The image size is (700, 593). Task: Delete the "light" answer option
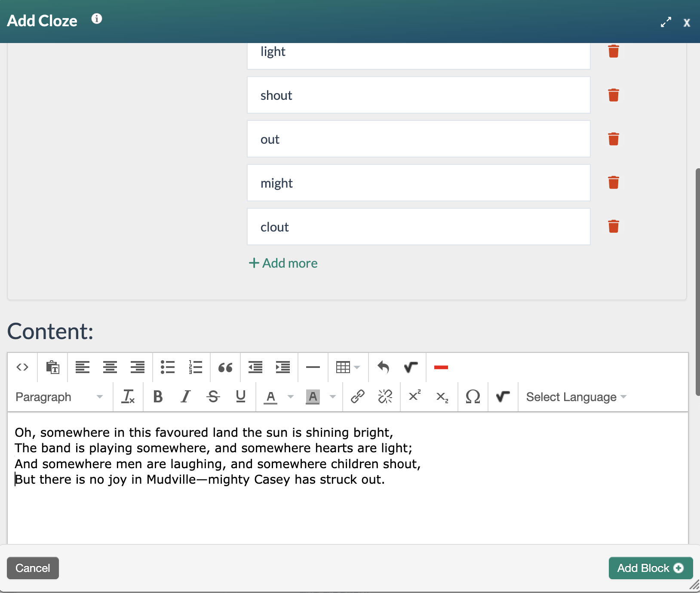pyautogui.click(x=614, y=51)
